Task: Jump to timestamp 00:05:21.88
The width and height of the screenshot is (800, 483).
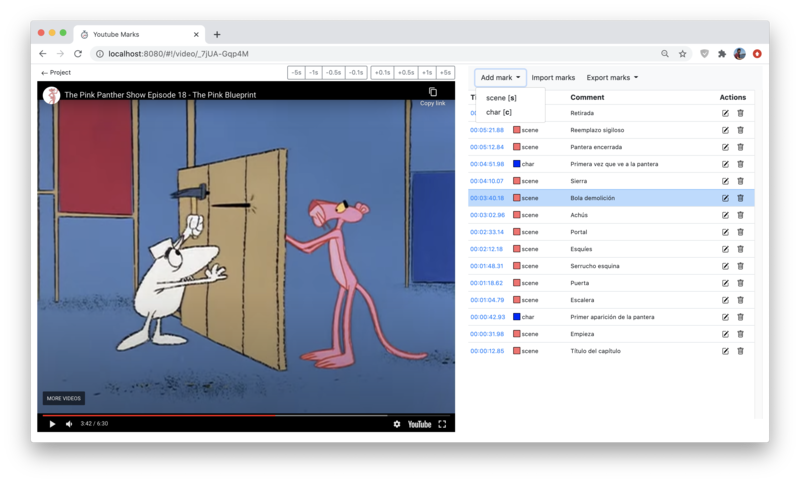Action: 487,130
